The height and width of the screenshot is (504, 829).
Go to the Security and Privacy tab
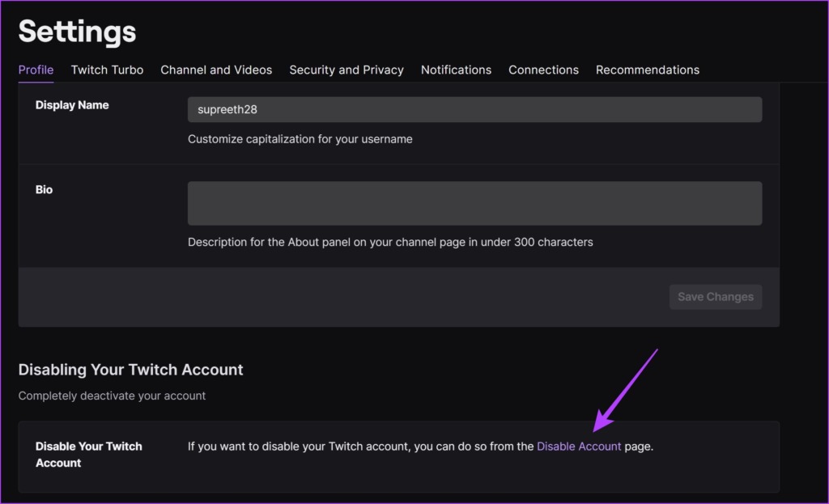[x=346, y=70]
